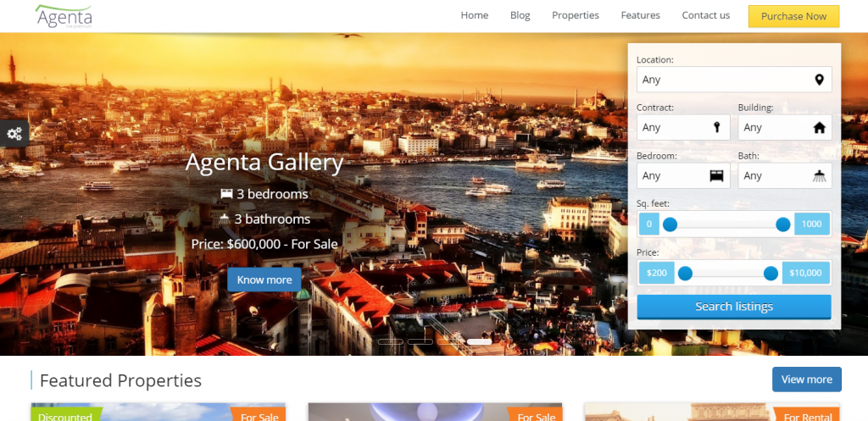
Task: Click the map pin icon in Location
Action: coord(819,80)
